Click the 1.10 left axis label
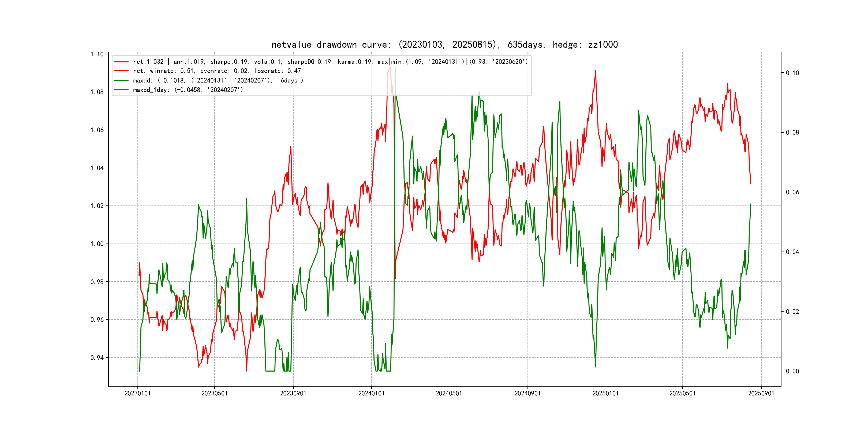This screenshot has width=868, height=434. click(x=97, y=54)
